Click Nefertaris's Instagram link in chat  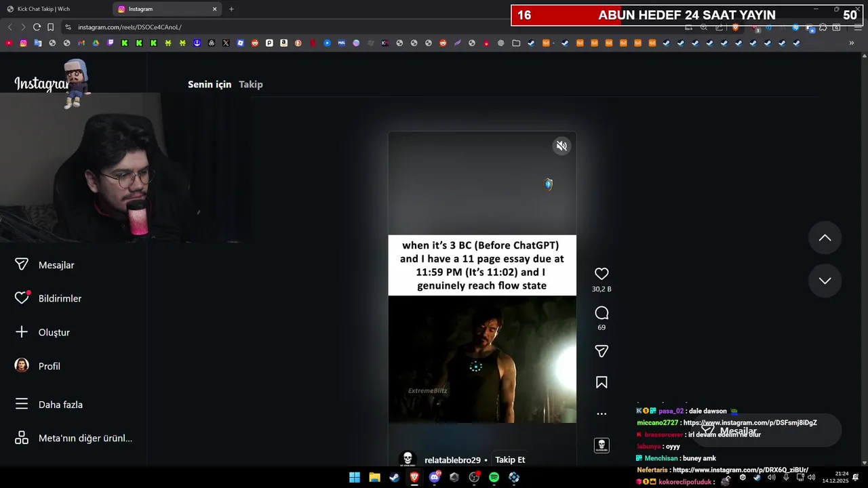coord(741,470)
